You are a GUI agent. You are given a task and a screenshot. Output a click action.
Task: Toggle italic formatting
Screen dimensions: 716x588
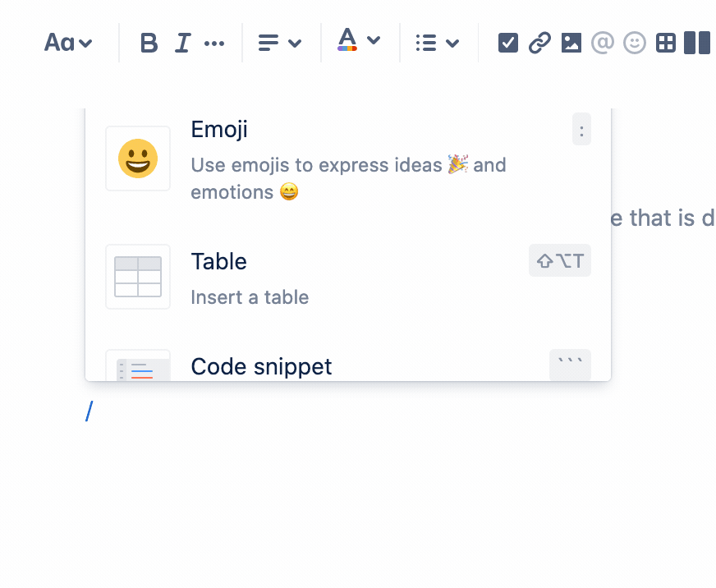pos(182,43)
